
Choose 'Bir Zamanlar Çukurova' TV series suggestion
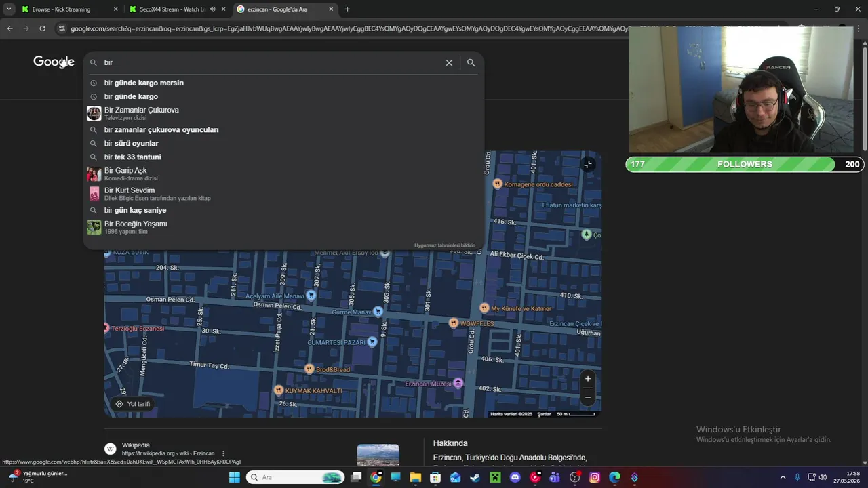click(283, 113)
